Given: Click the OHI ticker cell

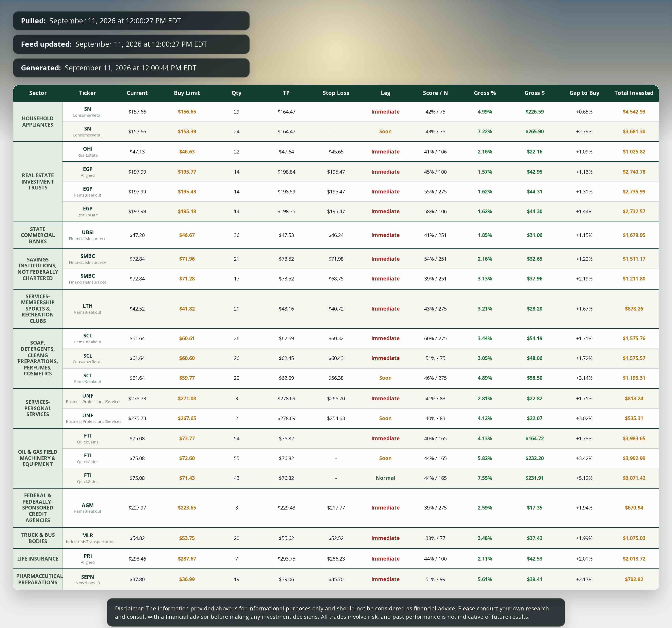Looking at the screenshot, I should [x=88, y=152].
